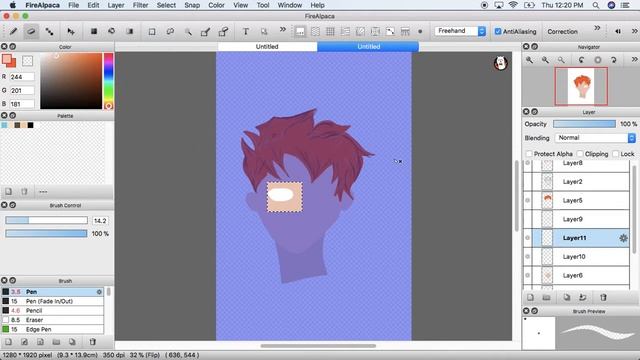Click the R value field 244

[22, 77]
